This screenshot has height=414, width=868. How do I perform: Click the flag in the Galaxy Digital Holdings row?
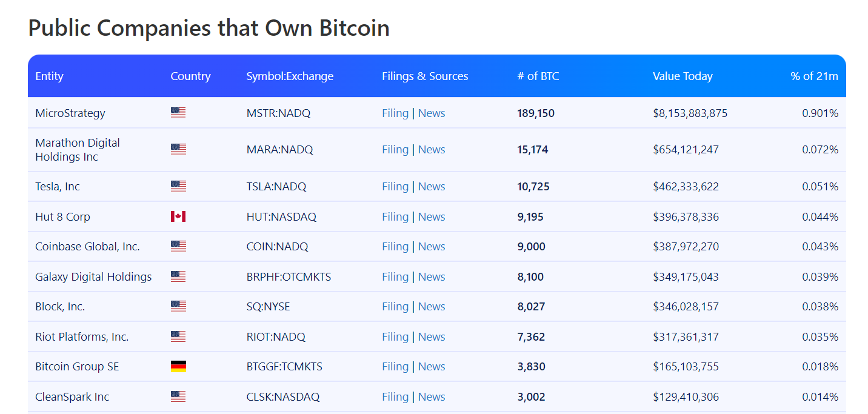(x=178, y=276)
